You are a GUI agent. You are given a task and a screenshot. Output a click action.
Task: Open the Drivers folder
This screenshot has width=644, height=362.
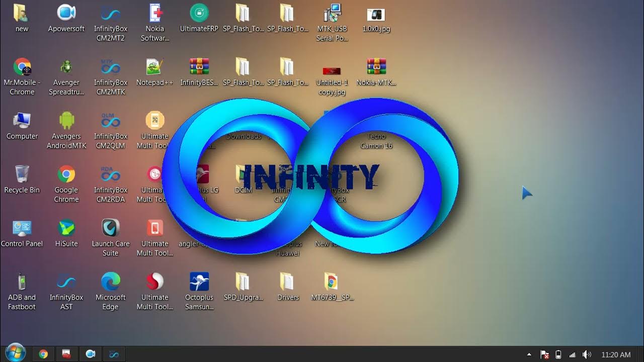point(288,287)
